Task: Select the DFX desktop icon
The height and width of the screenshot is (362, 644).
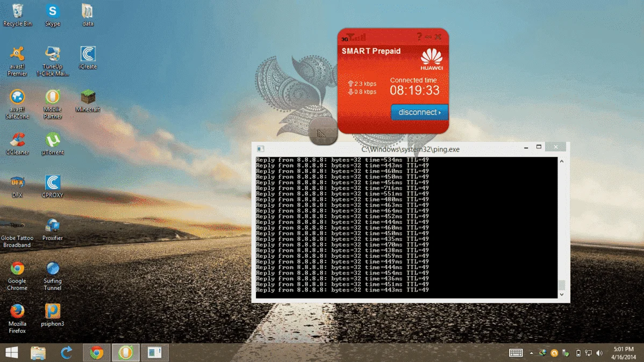Action: coord(17,186)
